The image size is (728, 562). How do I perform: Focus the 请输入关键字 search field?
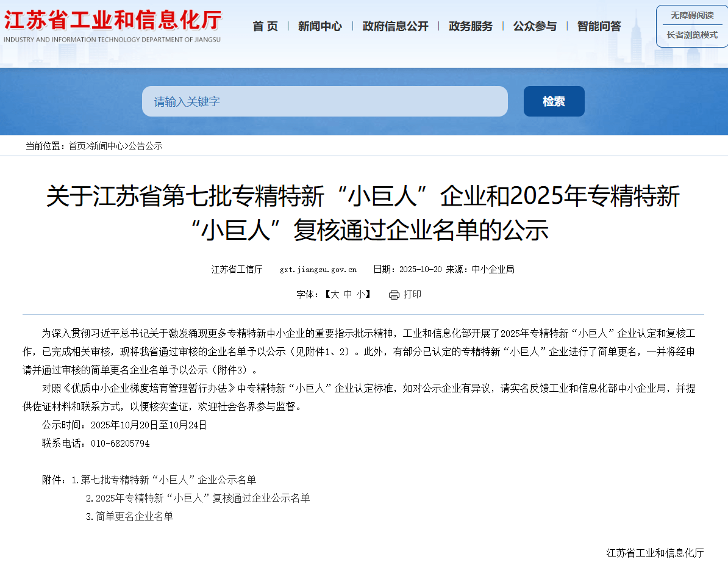pyautogui.click(x=324, y=101)
